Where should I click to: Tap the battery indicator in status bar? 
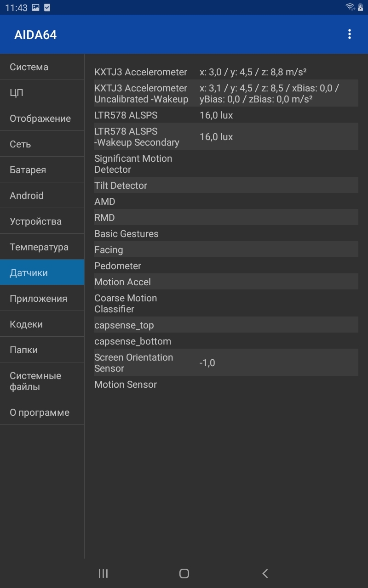click(361, 7)
